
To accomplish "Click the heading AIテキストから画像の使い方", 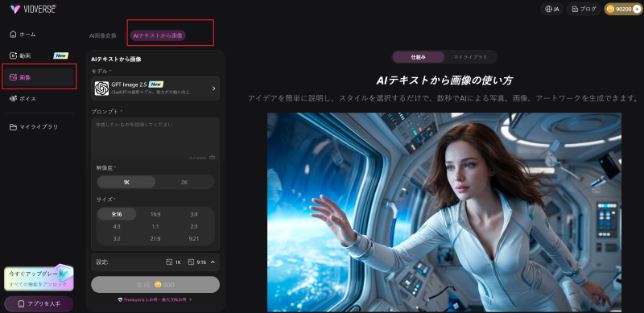I will pos(444,80).
